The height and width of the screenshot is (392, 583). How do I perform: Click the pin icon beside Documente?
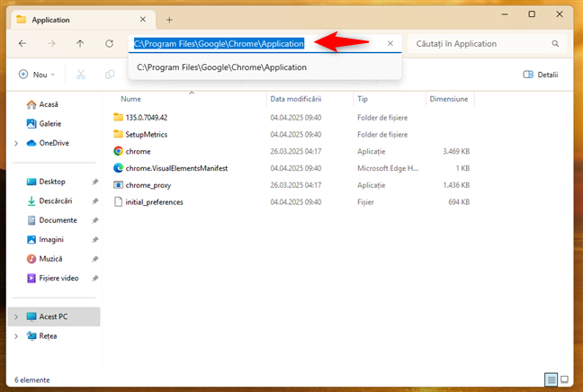95,220
